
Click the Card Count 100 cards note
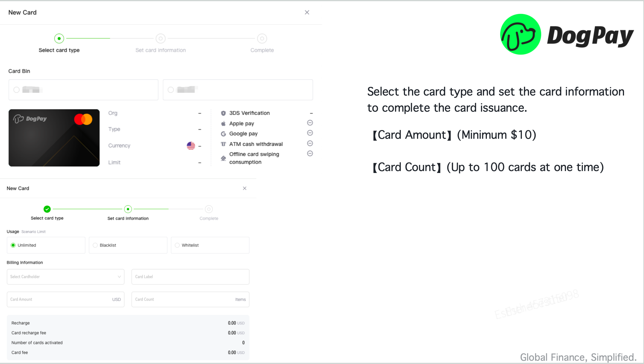click(488, 167)
